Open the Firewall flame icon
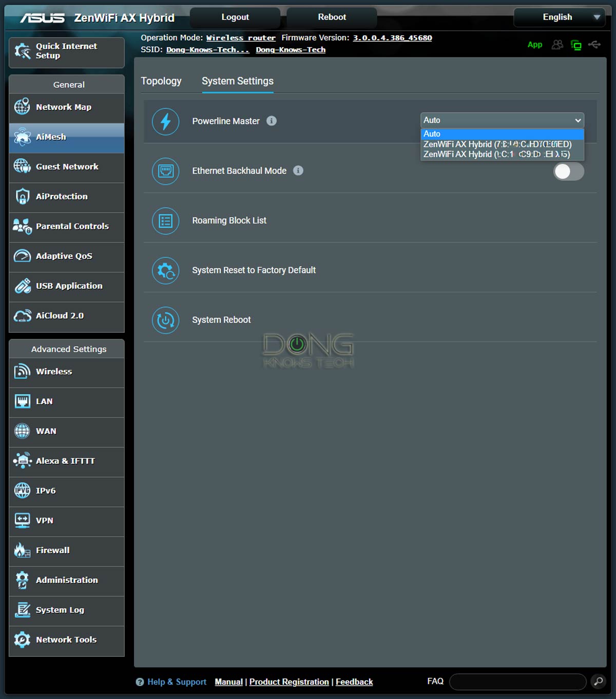616x699 pixels. [x=22, y=550]
